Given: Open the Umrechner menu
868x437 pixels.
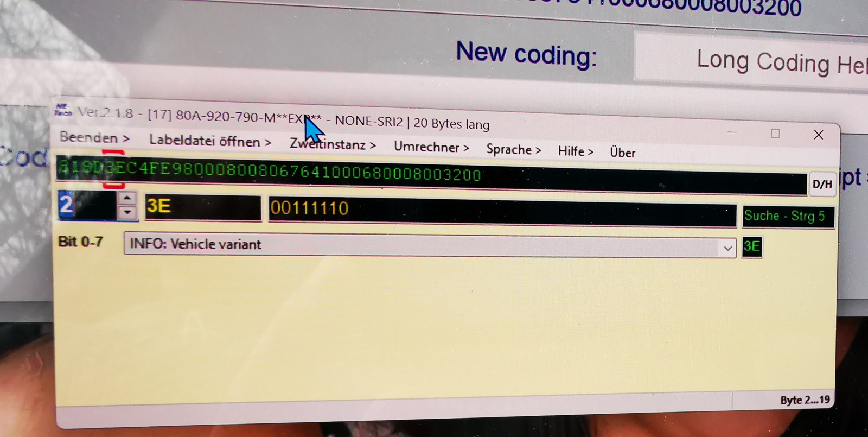Looking at the screenshot, I should point(431,147).
